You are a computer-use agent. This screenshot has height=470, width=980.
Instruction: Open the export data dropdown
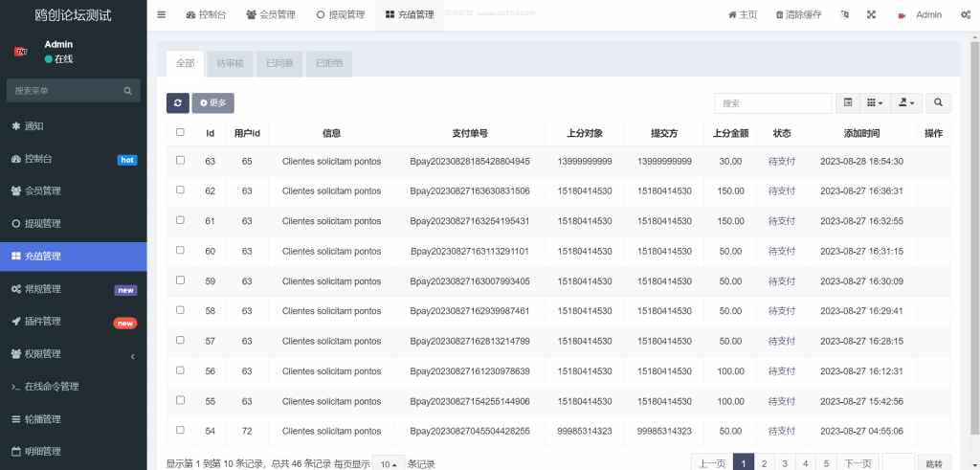point(906,103)
